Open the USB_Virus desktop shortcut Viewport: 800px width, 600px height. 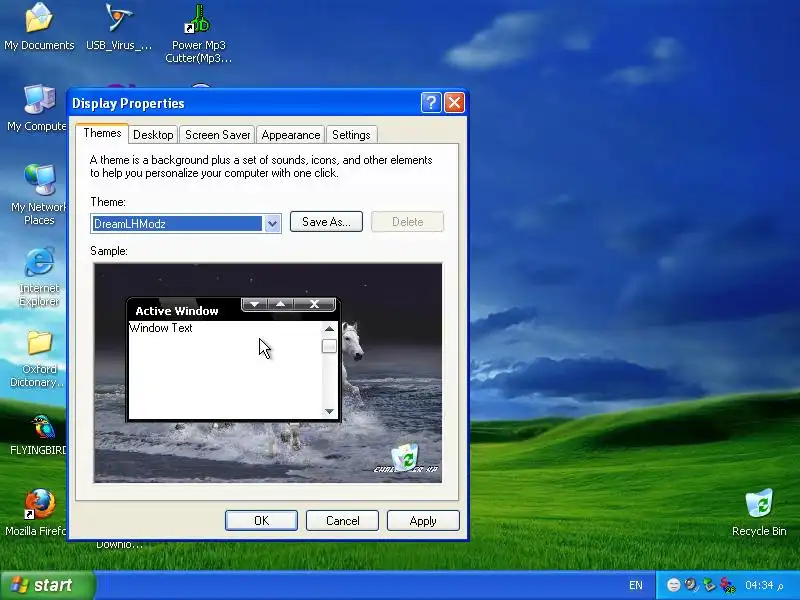[118, 26]
